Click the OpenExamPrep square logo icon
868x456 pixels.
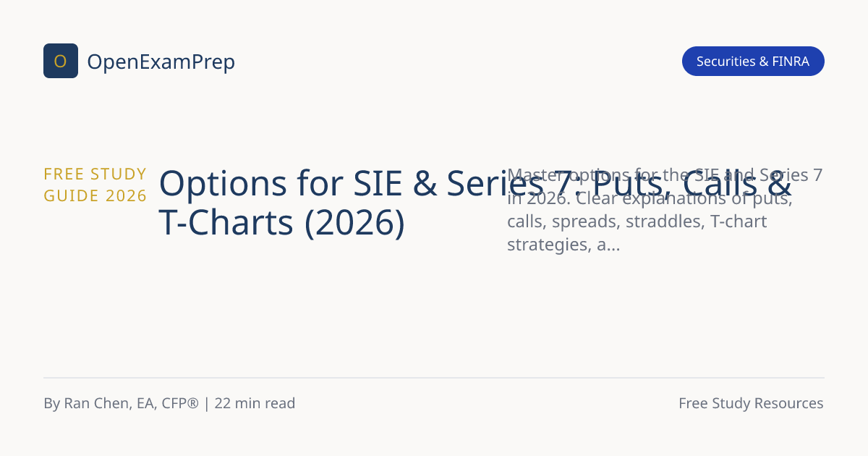pyautogui.click(x=61, y=61)
